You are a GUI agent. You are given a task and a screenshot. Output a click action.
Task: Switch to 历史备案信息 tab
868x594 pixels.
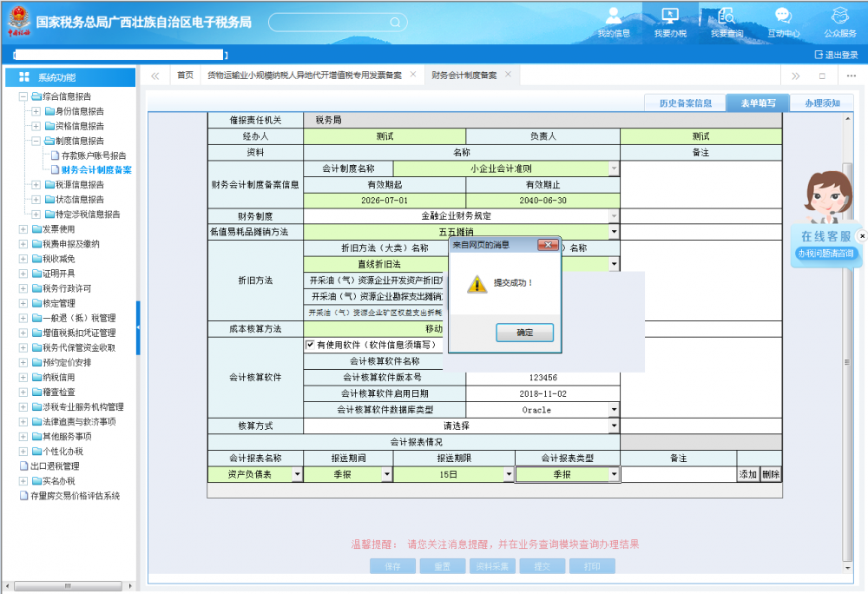tap(685, 103)
